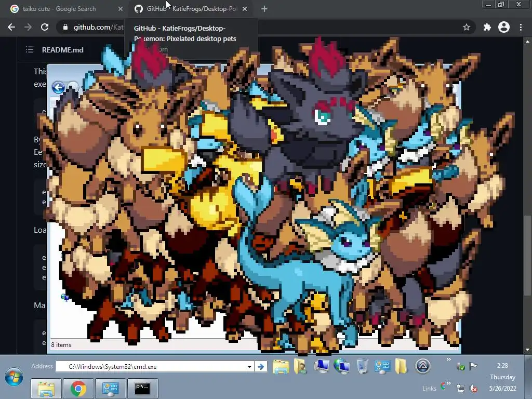Open the Action Center flag icon
This screenshot has width=532, height=399.
point(473,366)
